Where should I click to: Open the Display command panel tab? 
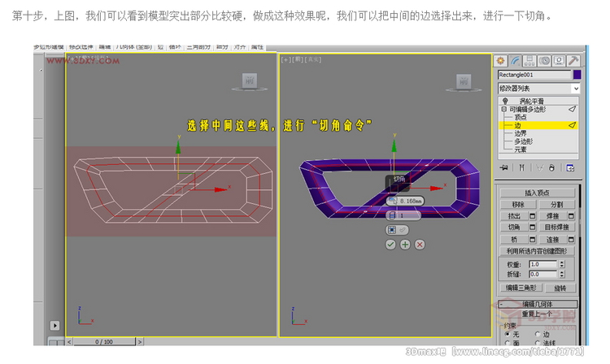(x=559, y=61)
